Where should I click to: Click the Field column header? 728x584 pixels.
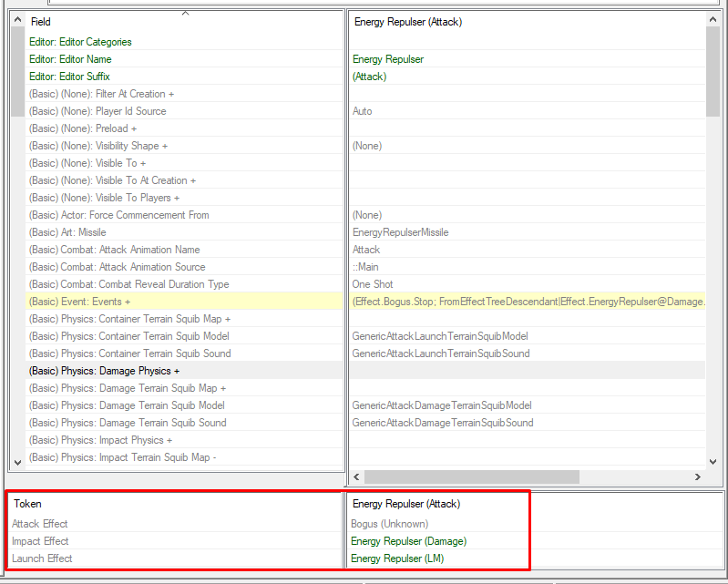click(x=184, y=22)
